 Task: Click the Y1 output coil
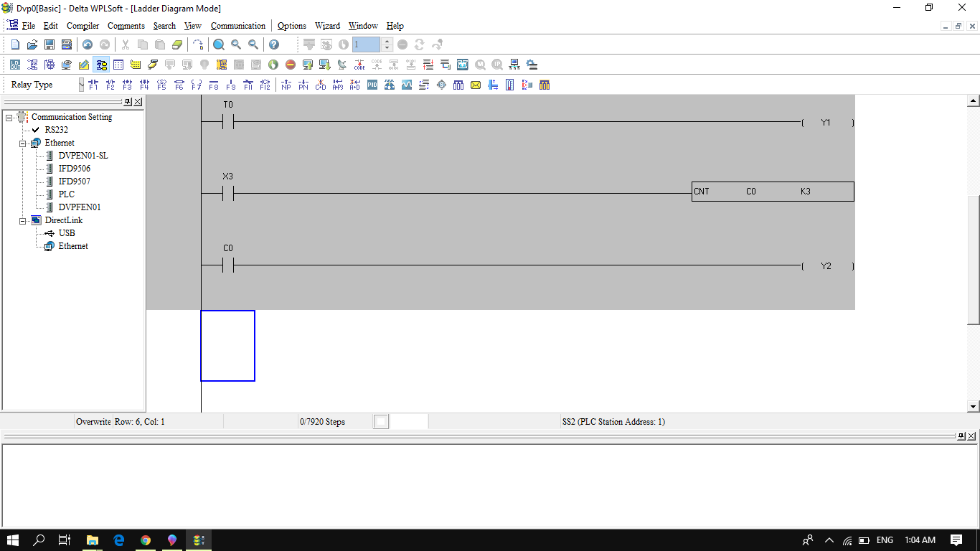pyautogui.click(x=827, y=123)
